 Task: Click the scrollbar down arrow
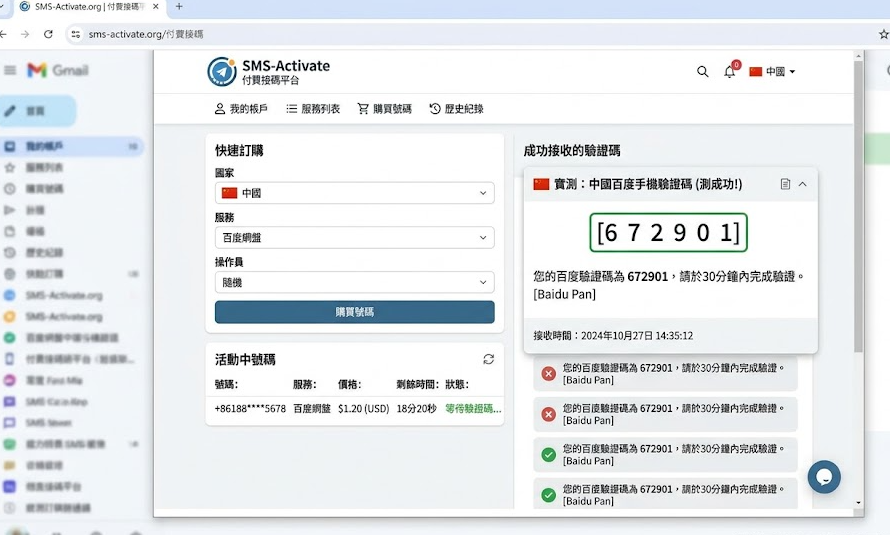858,503
